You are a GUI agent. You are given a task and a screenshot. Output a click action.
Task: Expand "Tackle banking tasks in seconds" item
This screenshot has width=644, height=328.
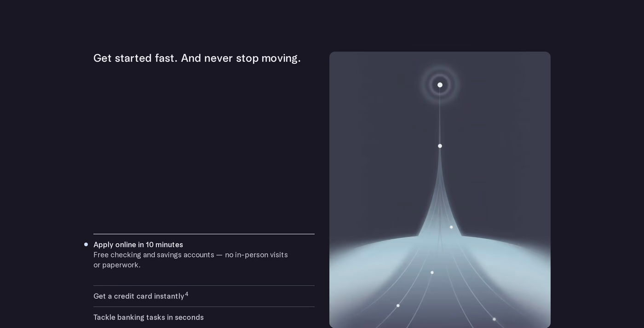coord(204,317)
